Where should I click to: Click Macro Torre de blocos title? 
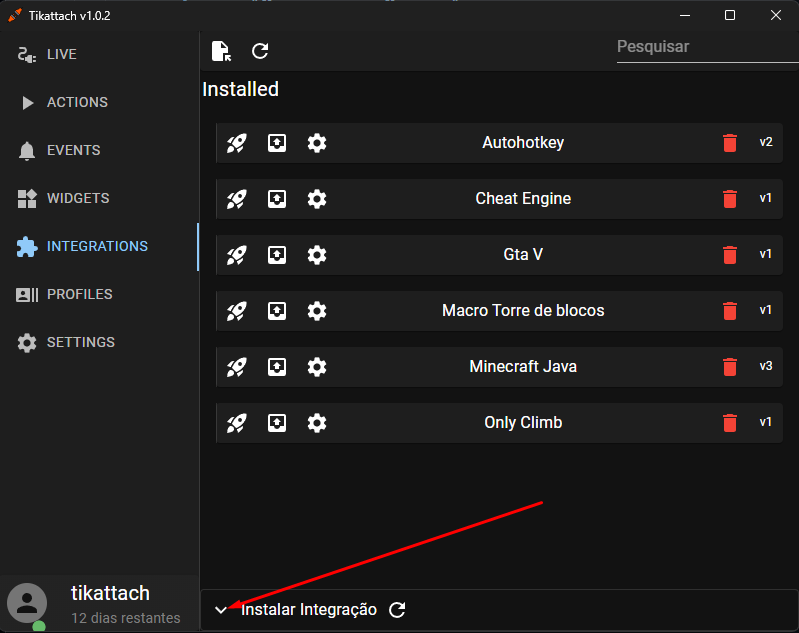click(x=523, y=310)
